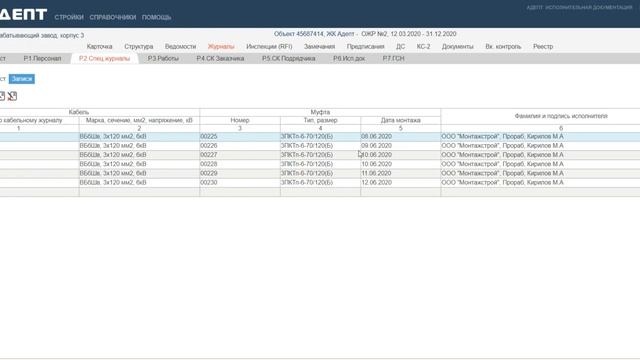Viewport: 640px width, 360px height.
Task: Select the Журналы section
Action: 221,47
